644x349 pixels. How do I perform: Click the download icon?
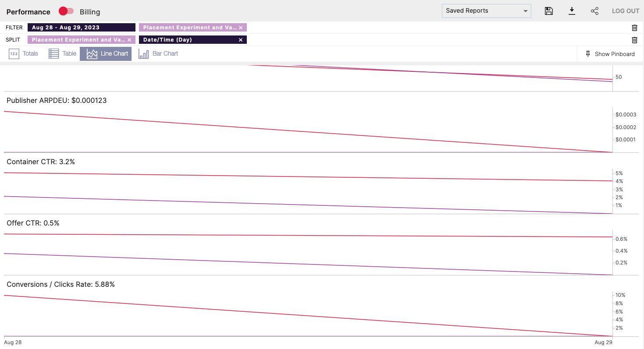572,11
